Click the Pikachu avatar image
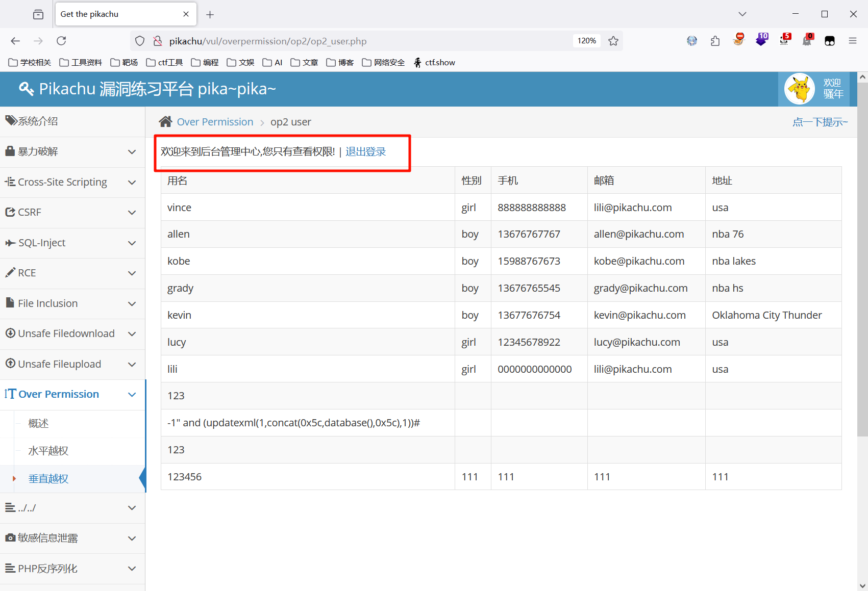868x591 pixels. (x=800, y=89)
